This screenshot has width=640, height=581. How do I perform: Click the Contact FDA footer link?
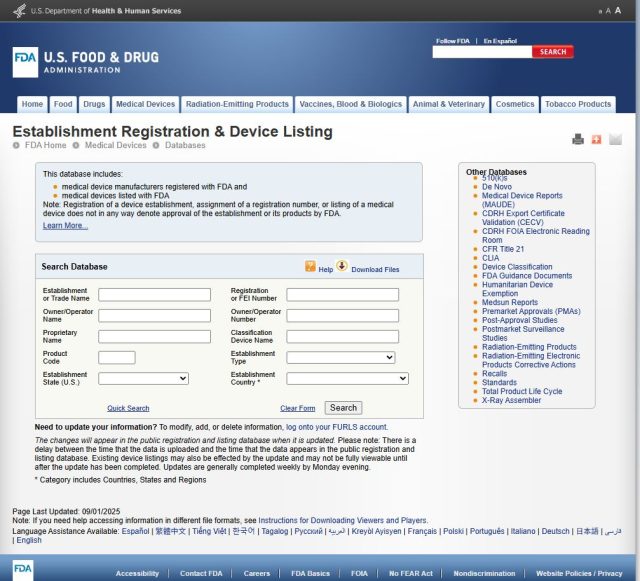click(201, 574)
